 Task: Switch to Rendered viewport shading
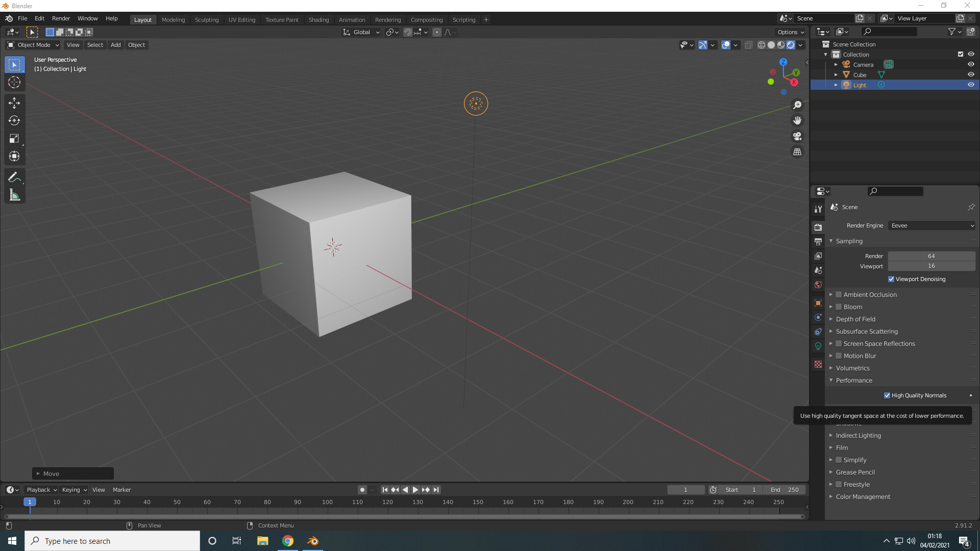coord(791,45)
